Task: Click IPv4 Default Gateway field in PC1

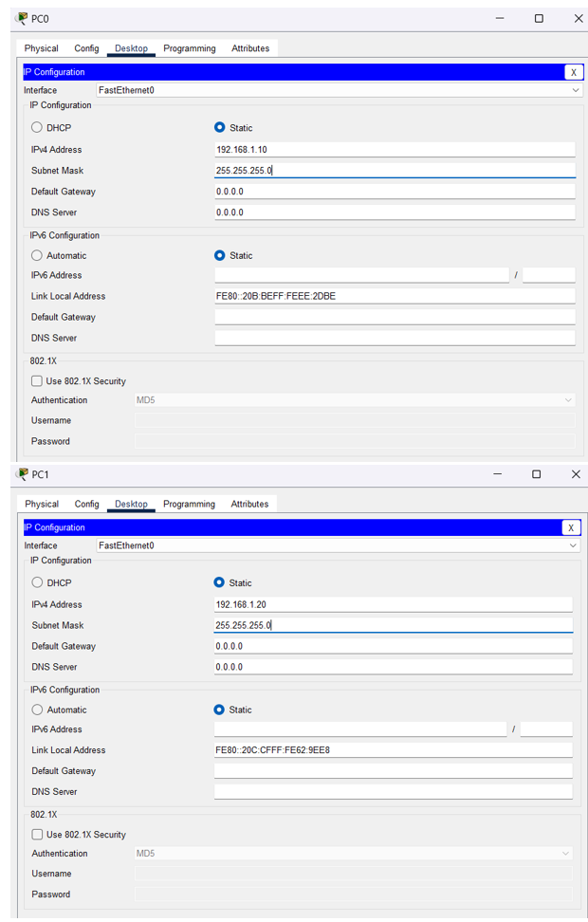Action: 394,646
